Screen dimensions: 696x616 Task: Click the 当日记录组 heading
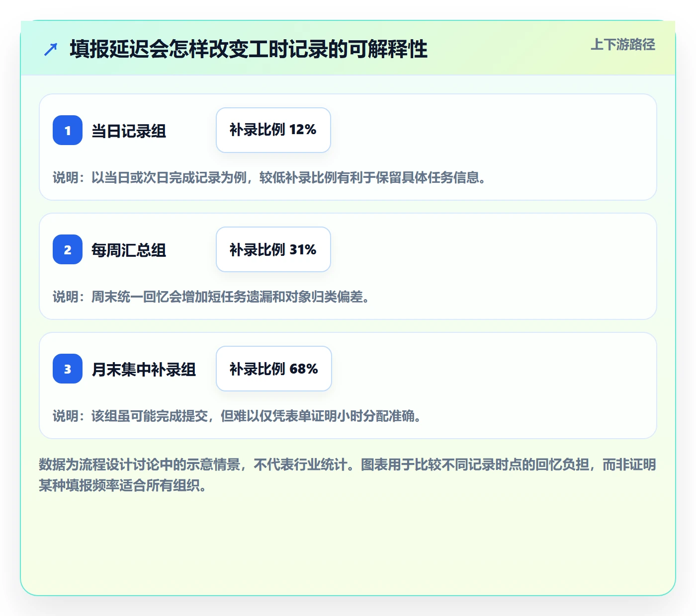coord(129,131)
